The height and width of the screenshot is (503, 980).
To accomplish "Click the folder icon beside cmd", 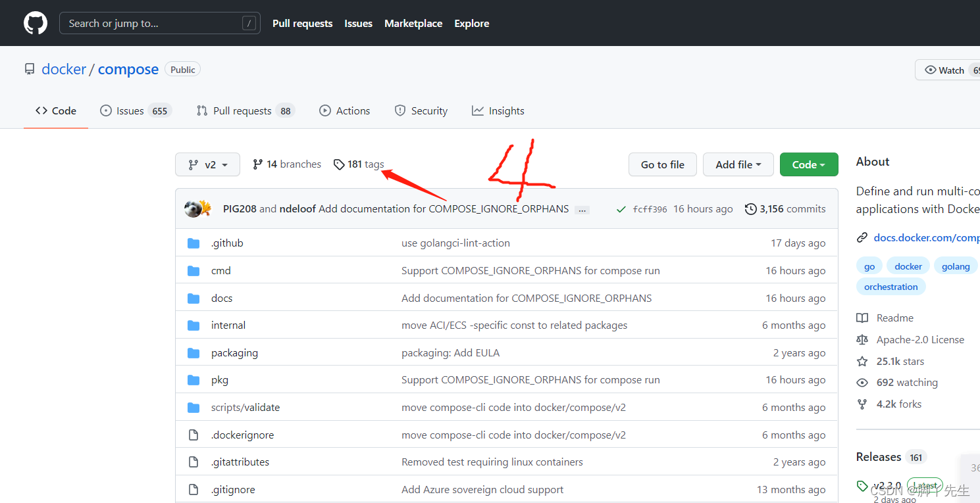I will click(193, 271).
